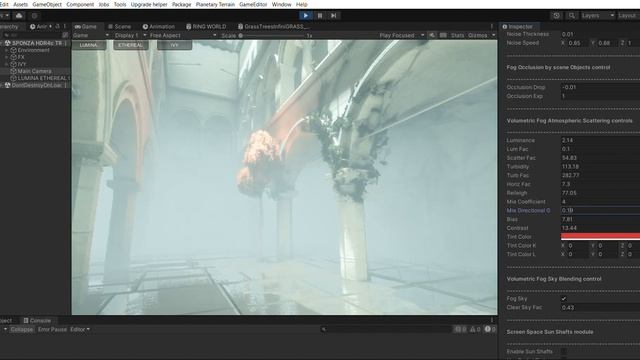Open the Tools menu
The image size is (640, 360).
pyautogui.click(x=120, y=4)
